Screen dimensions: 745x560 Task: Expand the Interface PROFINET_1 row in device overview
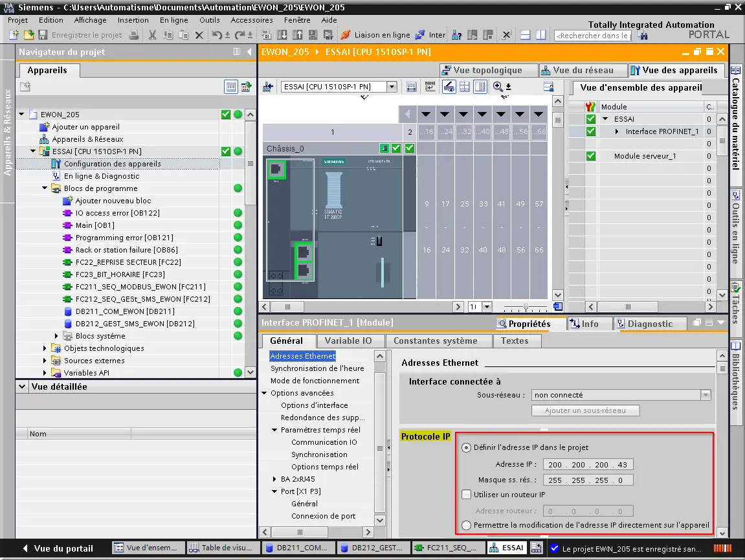(x=617, y=131)
